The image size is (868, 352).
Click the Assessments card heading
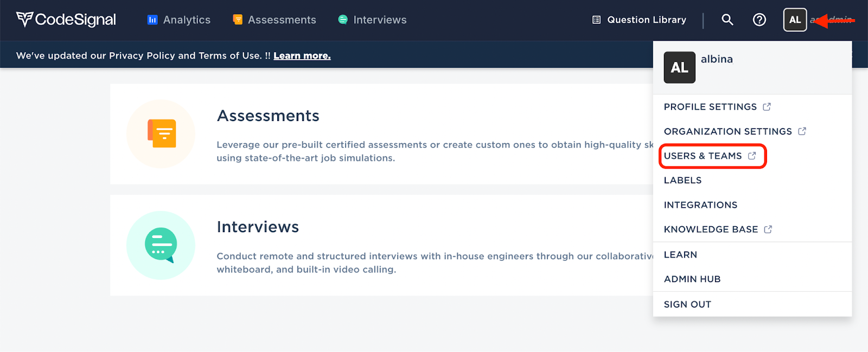coord(268,116)
